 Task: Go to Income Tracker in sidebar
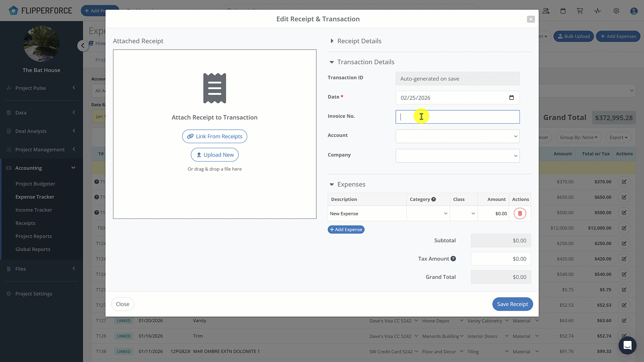tap(34, 210)
